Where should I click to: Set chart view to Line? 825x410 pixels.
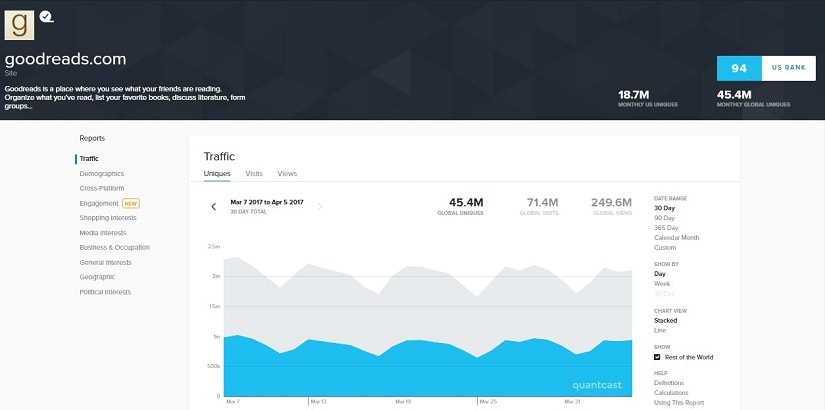(x=660, y=331)
